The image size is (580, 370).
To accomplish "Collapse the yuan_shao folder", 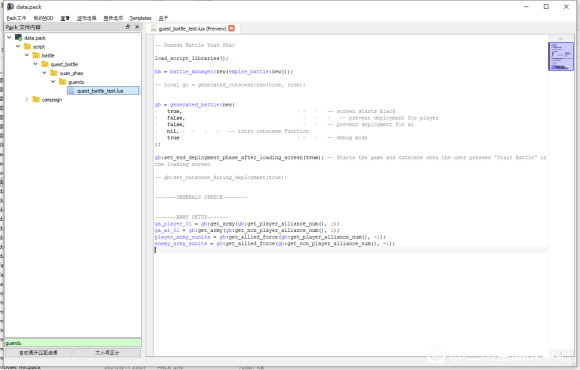I will (45, 73).
